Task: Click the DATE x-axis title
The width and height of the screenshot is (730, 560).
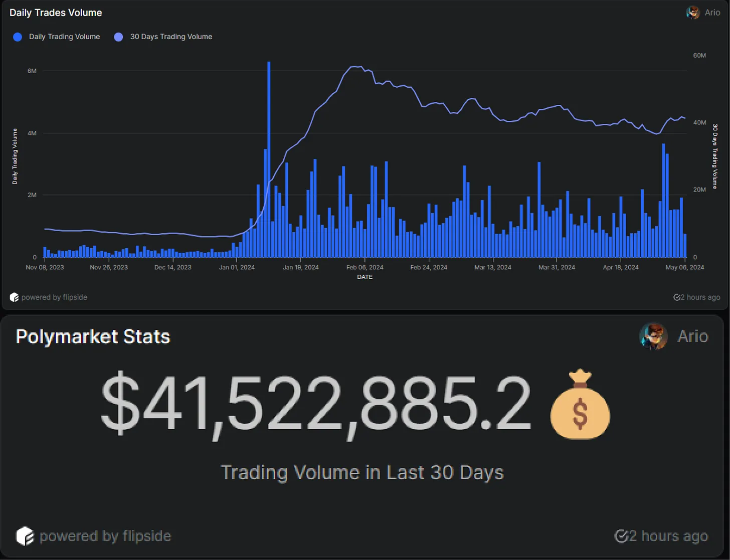Action: (x=365, y=277)
